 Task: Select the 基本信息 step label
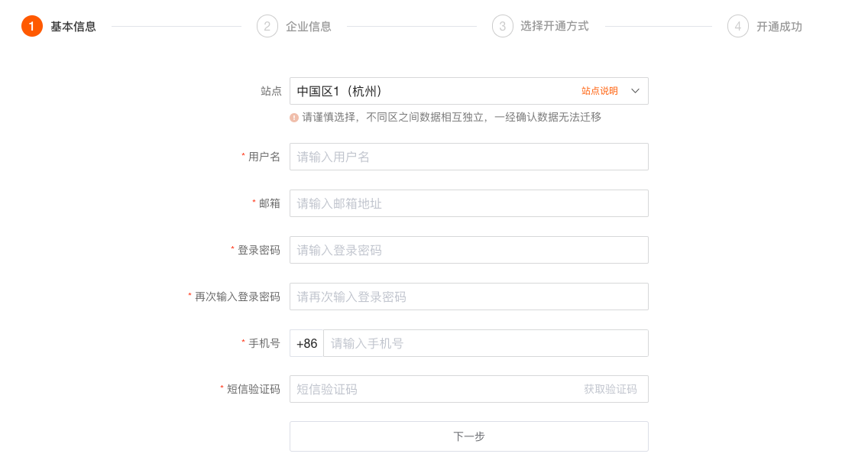pos(73,27)
